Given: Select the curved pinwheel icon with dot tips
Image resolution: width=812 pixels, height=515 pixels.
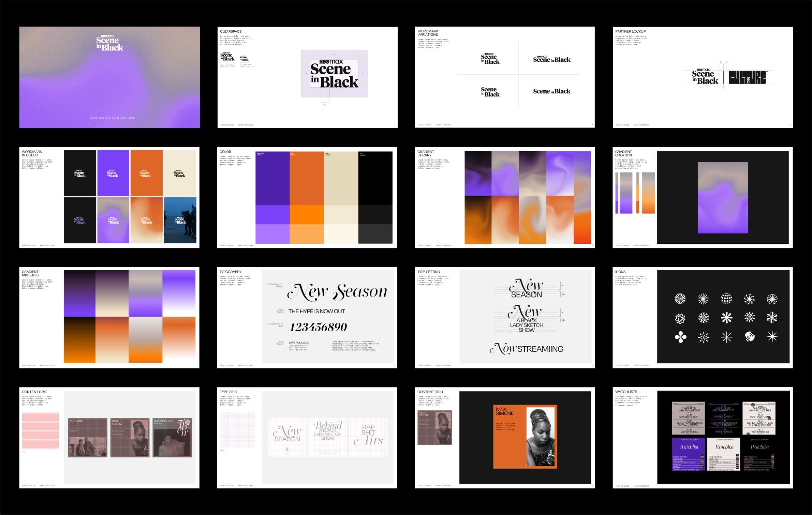Looking at the screenshot, I should [x=749, y=299].
